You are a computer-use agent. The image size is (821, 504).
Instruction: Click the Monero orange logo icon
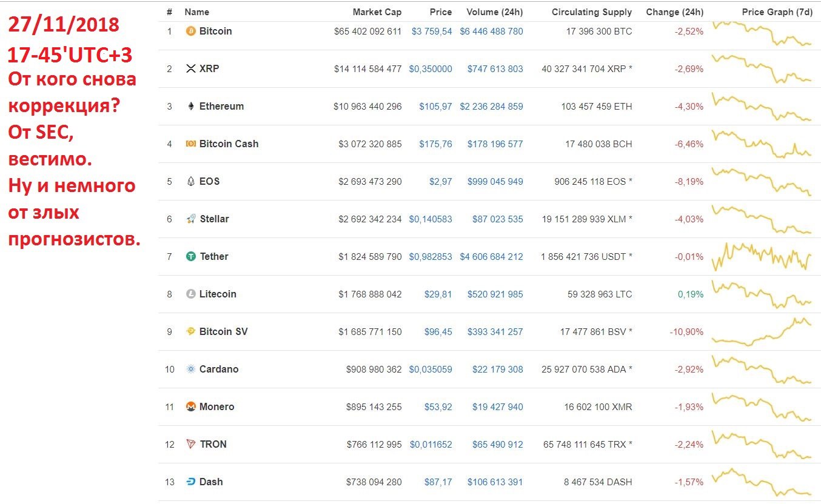(x=190, y=406)
